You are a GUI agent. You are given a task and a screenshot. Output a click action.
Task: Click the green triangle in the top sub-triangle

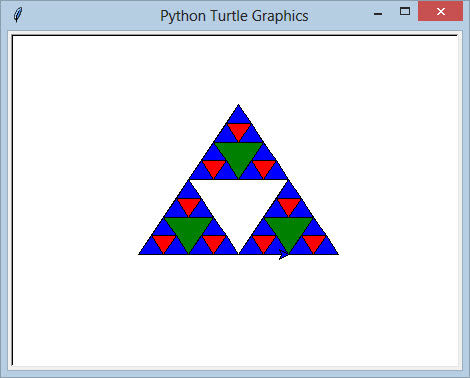pyautogui.click(x=238, y=155)
